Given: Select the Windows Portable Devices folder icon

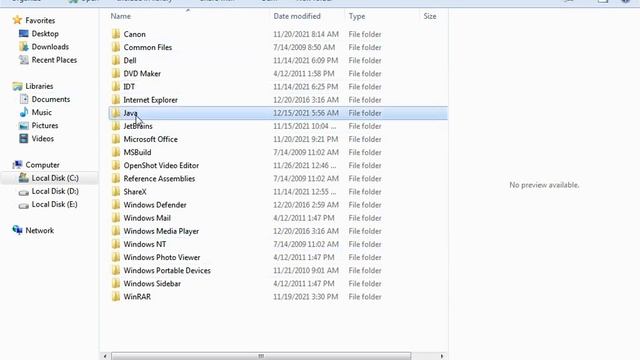Looking at the screenshot, I should 116,270.
